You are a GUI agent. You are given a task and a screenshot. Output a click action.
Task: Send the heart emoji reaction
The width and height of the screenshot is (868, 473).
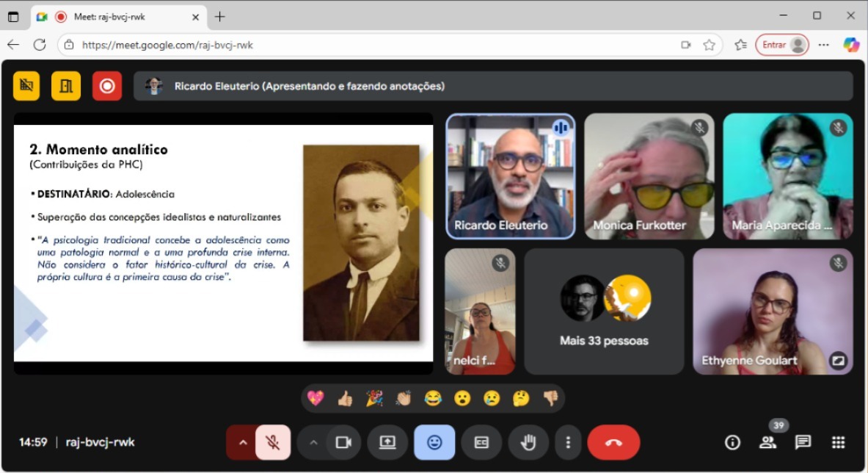pyautogui.click(x=316, y=399)
